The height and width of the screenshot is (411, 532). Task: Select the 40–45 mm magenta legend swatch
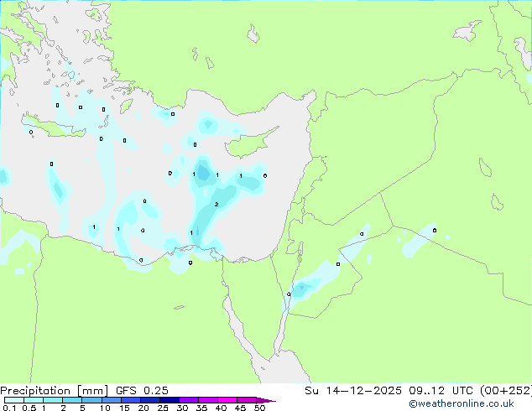[227, 400]
